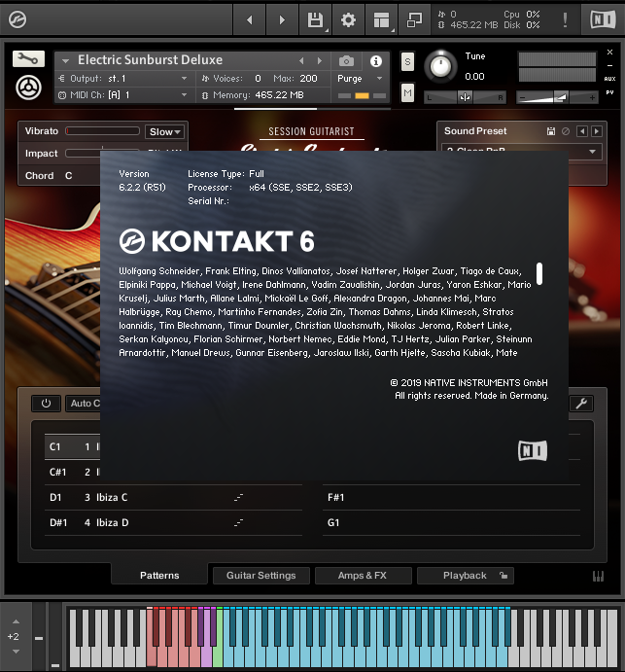Open the workspace layout panel menu
625x672 pixels.
(x=381, y=19)
